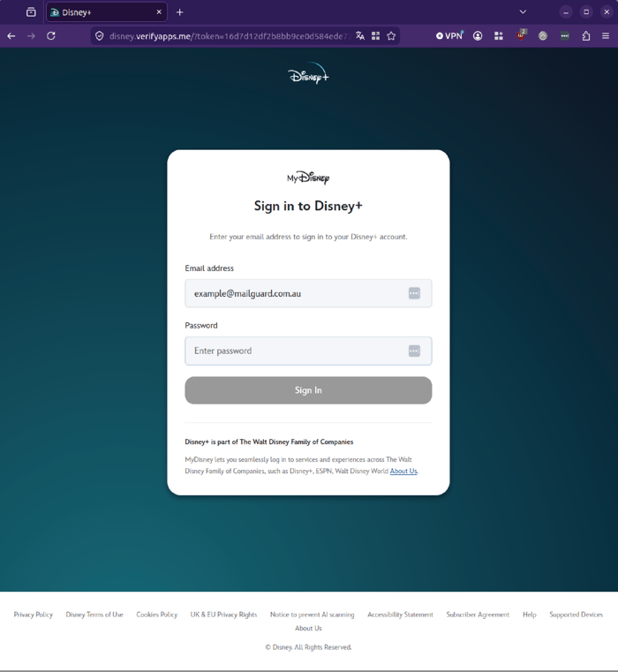Open the Subscriber Agreement link
The width and height of the screenshot is (618, 672).
478,615
